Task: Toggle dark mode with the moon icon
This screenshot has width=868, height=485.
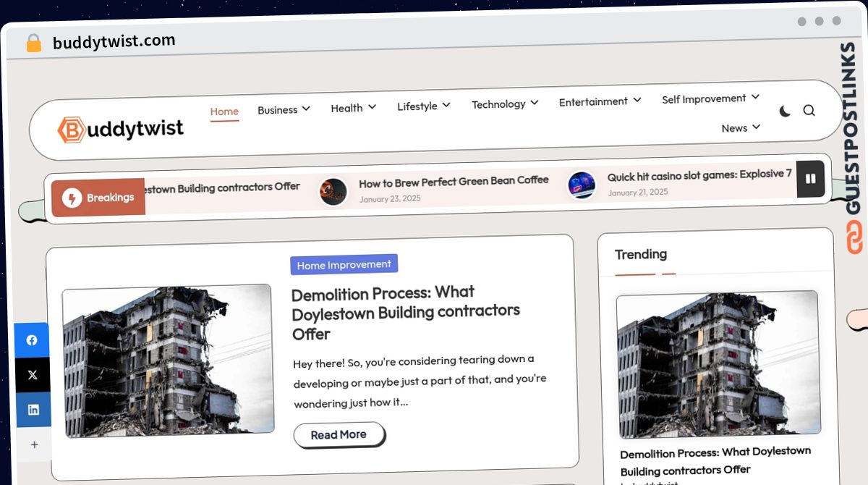Action: (784, 111)
